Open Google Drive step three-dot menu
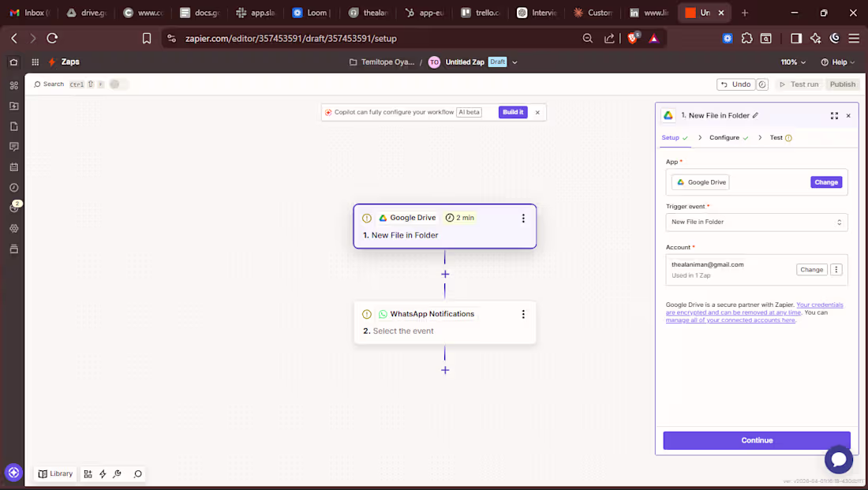Viewport: 868px width, 490px height. [x=523, y=218]
